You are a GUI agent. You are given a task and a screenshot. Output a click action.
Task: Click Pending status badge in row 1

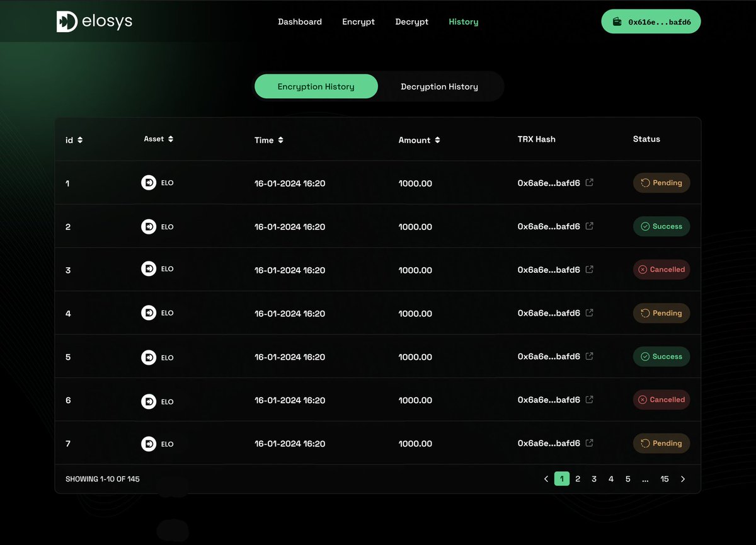(661, 183)
